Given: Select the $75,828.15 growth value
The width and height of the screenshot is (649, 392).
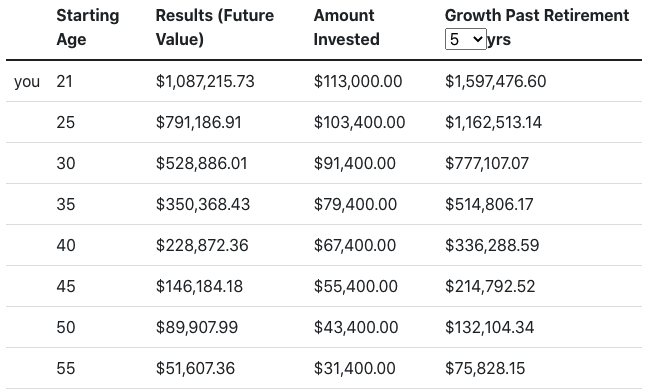Looking at the screenshot, I should (485, 368).
